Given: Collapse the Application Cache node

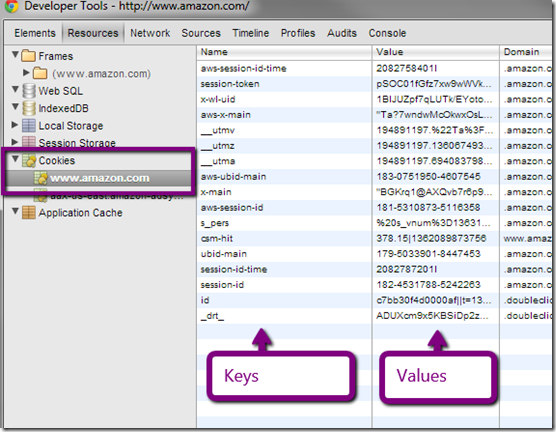Looking at the screenshot, I should tap(15, 211).
